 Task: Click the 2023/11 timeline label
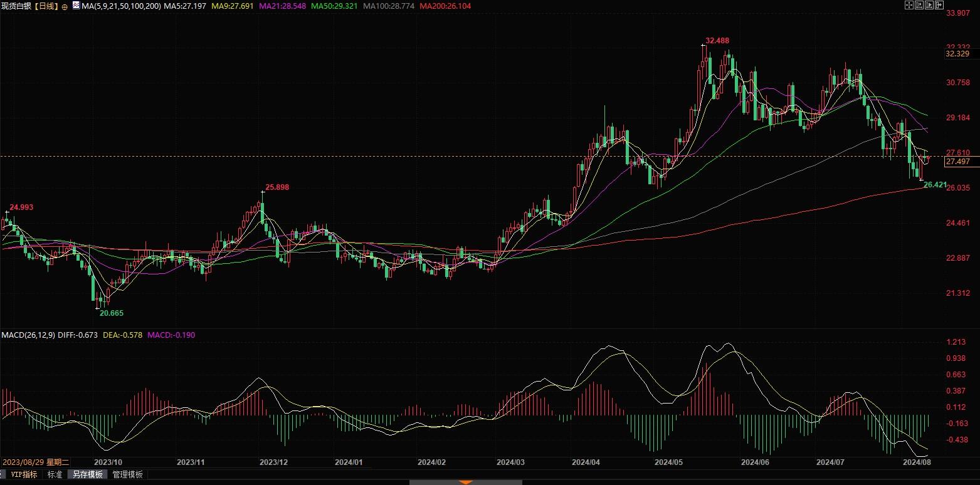(192, 462)
